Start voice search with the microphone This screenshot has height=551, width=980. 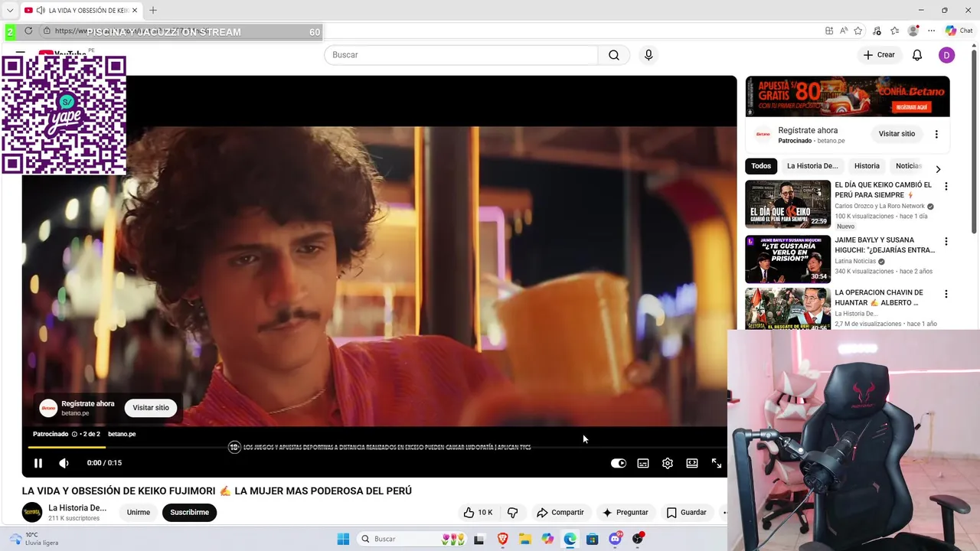648,55
